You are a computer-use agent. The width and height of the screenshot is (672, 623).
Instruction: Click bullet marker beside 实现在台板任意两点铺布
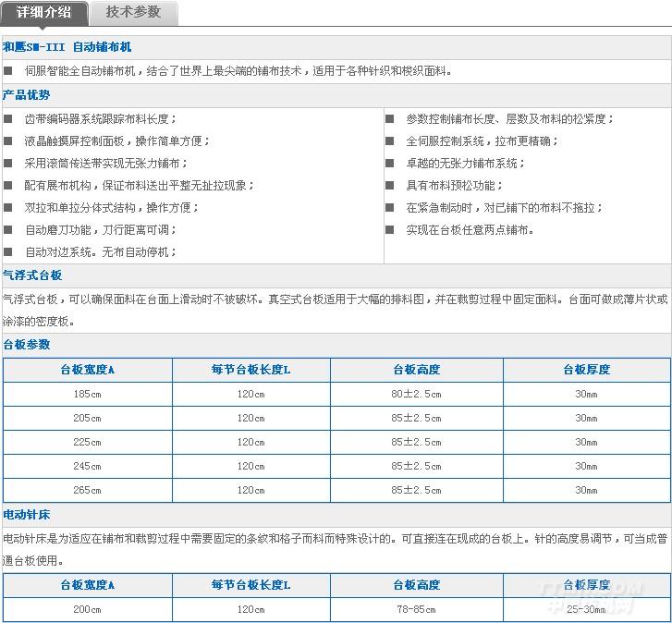390,230
